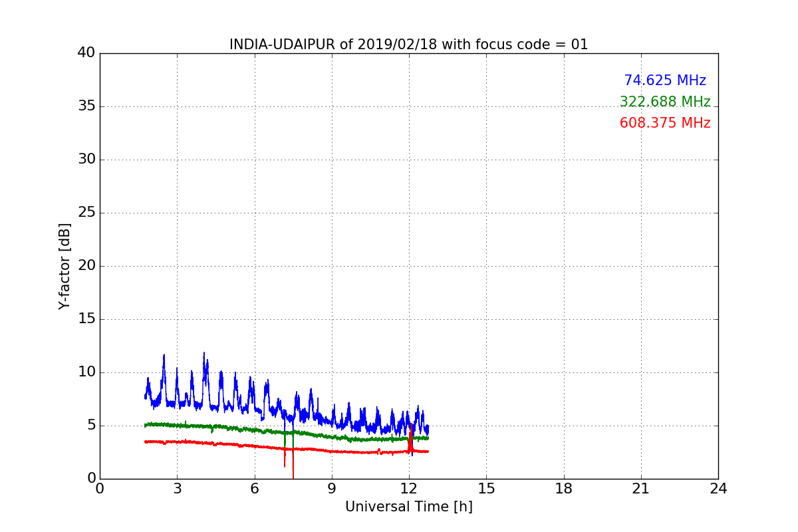Click the y-axis tick label 10
The image size is (798, 532).
(x=86, y=372)
